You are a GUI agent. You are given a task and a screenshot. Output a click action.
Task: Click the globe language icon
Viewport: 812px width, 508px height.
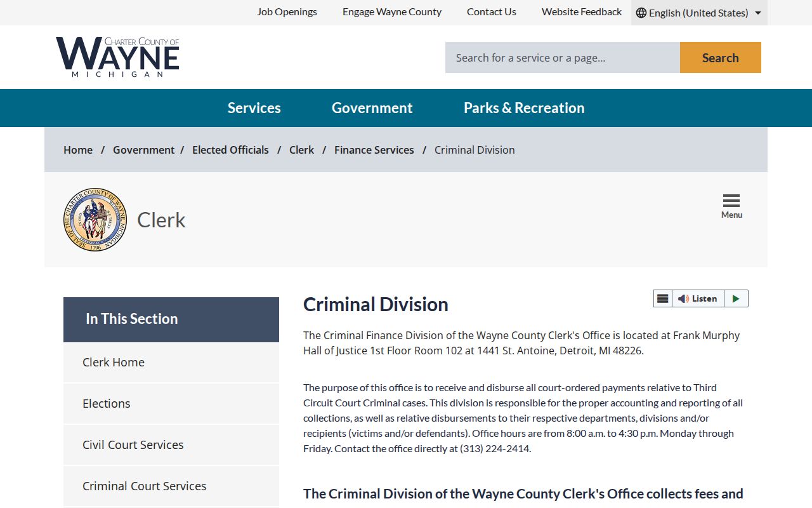coord(641,13)
